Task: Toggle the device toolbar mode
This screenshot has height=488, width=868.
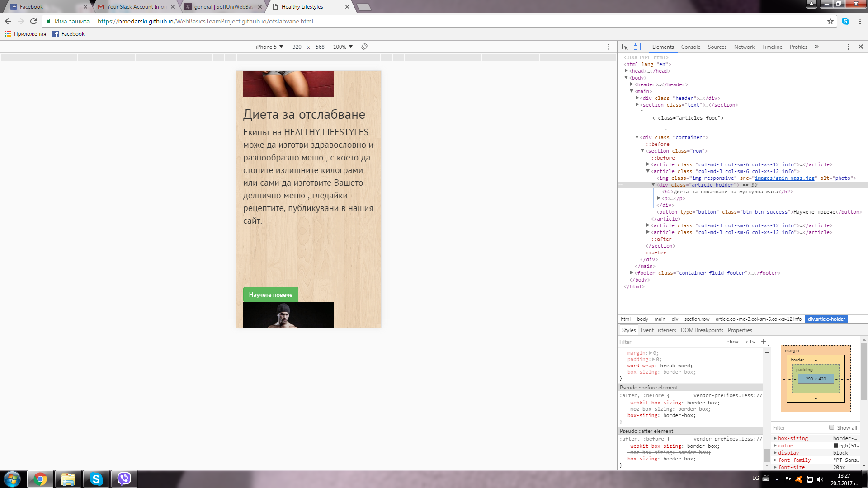Action: 637,47
